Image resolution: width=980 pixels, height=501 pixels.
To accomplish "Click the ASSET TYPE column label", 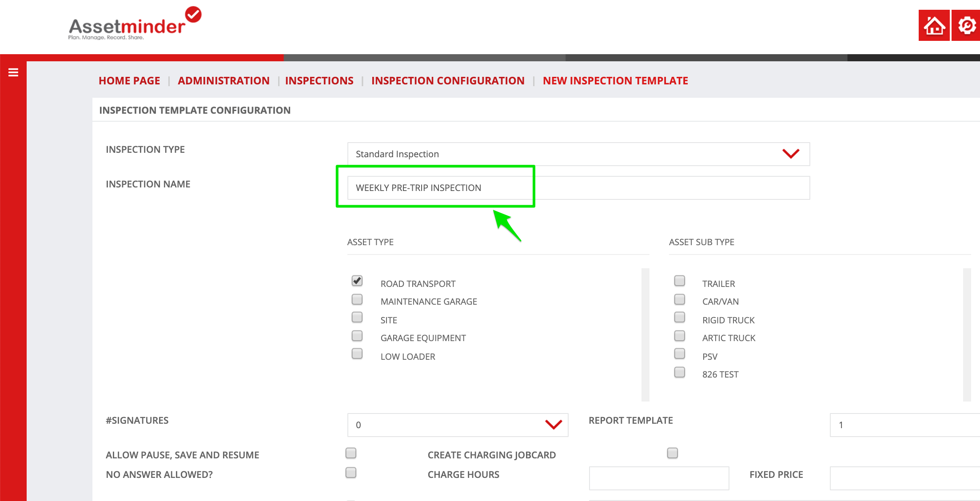I will coord(370,242).
